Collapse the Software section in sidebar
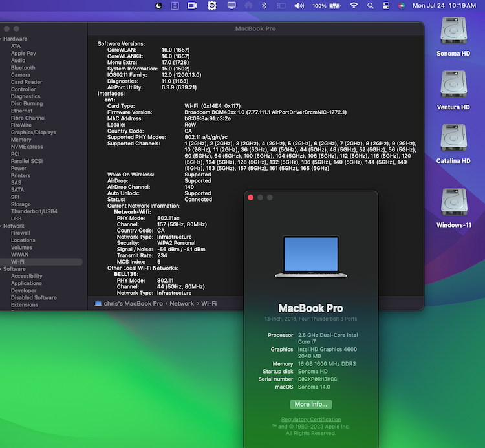The image size is (485, 448). point(1,269)
